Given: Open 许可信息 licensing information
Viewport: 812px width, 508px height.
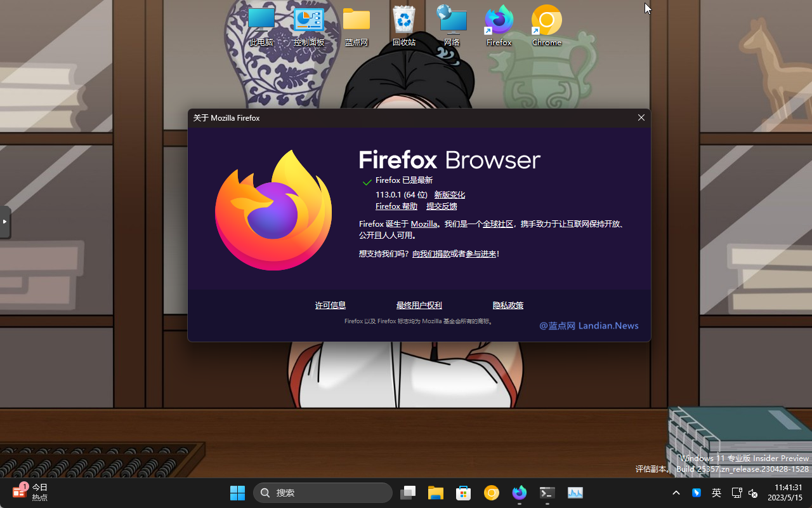Looking at the screenshot, I should [x=331, y=305].
